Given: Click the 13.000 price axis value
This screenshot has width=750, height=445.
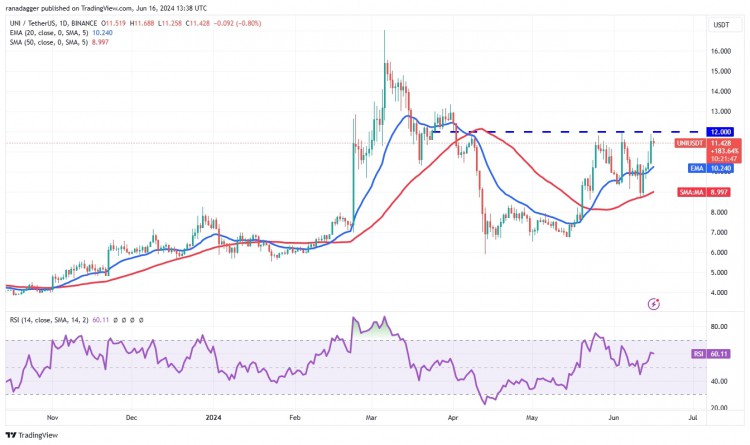Looking at the screenshot, I should (x=721, y=111).
